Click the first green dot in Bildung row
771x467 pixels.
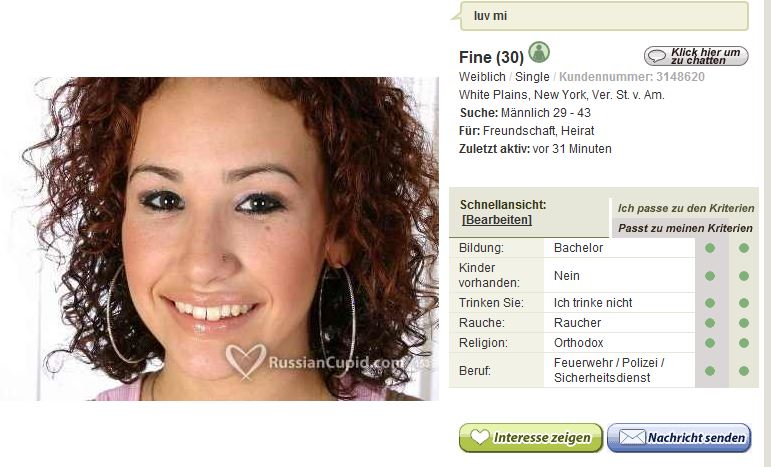[x=710, y=248]
